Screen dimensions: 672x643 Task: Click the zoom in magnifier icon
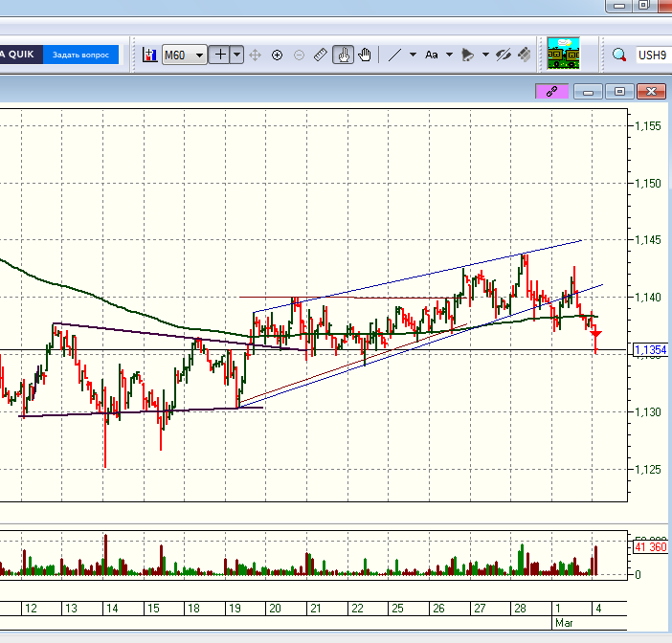click(278, 55)
